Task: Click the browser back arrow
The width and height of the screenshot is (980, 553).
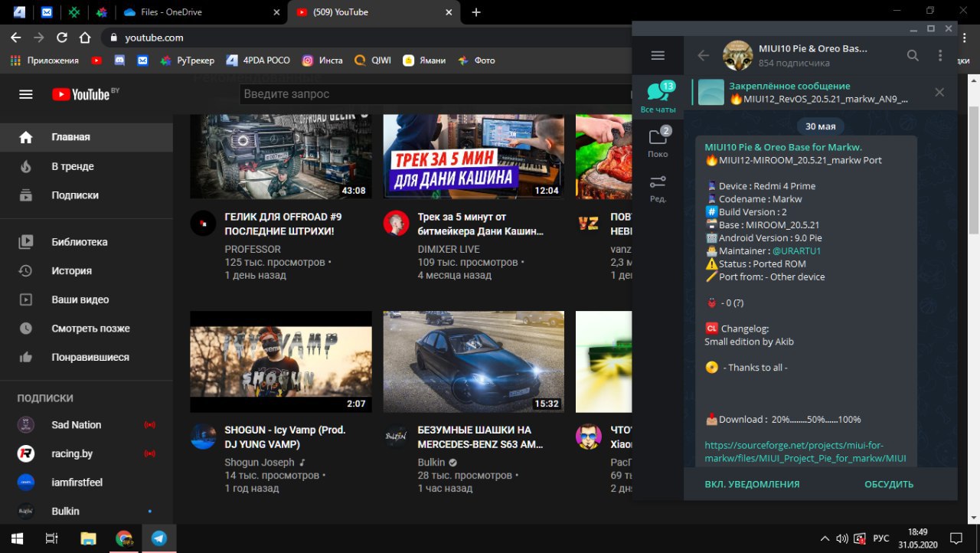Action: pos(15,38)
